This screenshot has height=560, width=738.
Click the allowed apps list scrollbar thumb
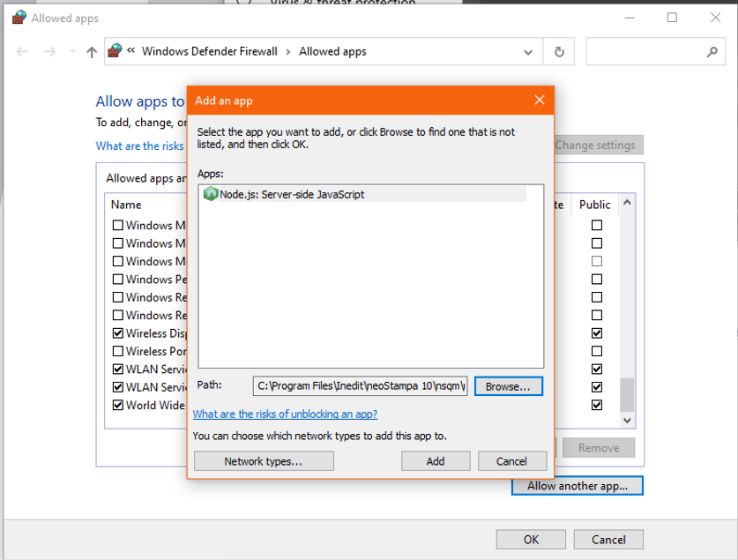(627, 395)
